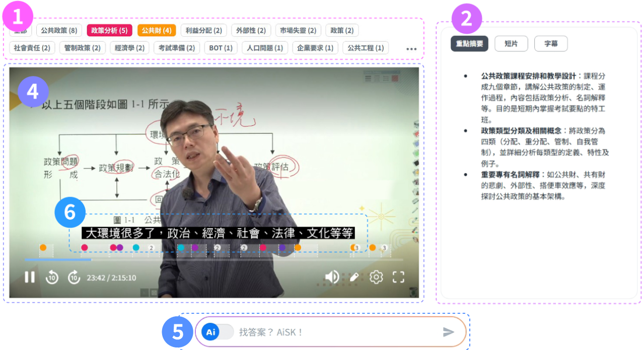Skip forward 10 seconds
Viewport: 644px width, 350px height.
coord(74,277)
